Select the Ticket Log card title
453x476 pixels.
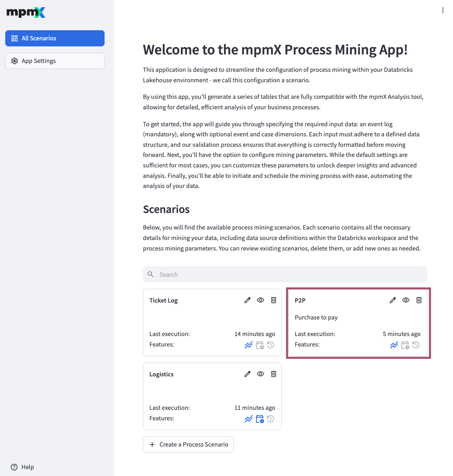pos(164,301)
